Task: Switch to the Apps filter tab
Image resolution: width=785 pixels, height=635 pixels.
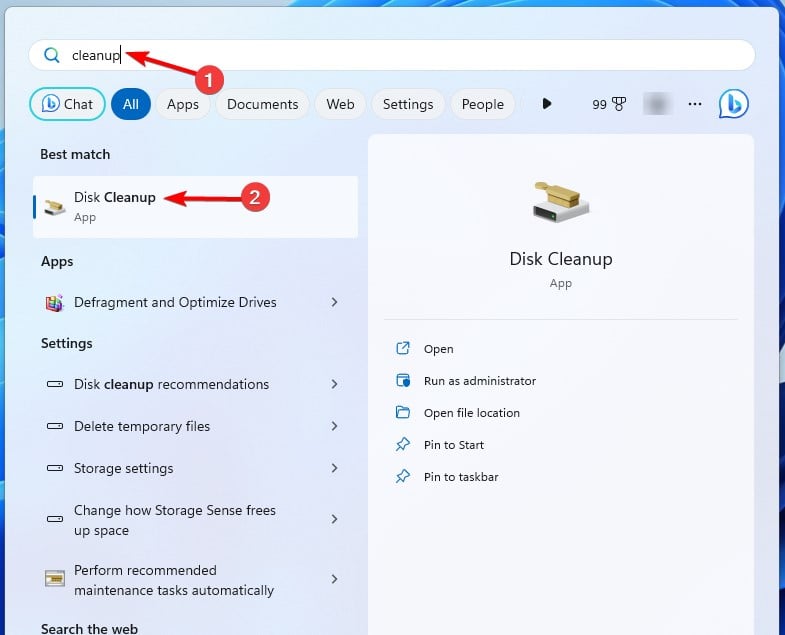Action: click(183, 104)
